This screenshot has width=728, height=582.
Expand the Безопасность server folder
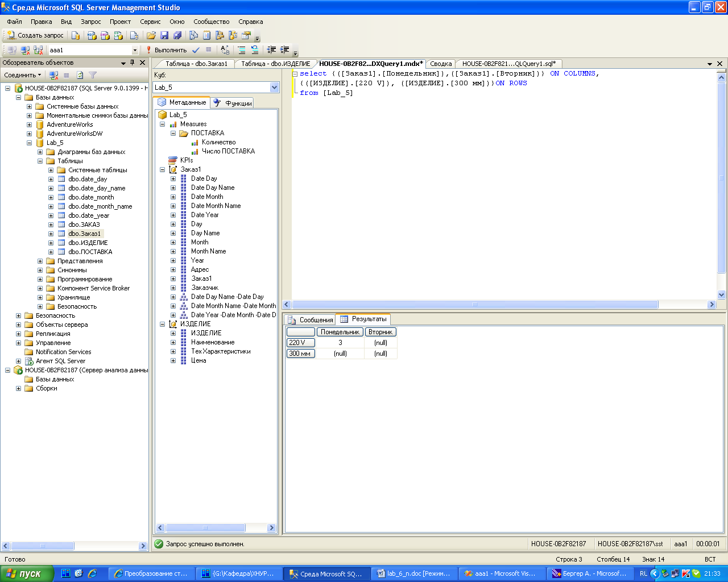[18, 315]
